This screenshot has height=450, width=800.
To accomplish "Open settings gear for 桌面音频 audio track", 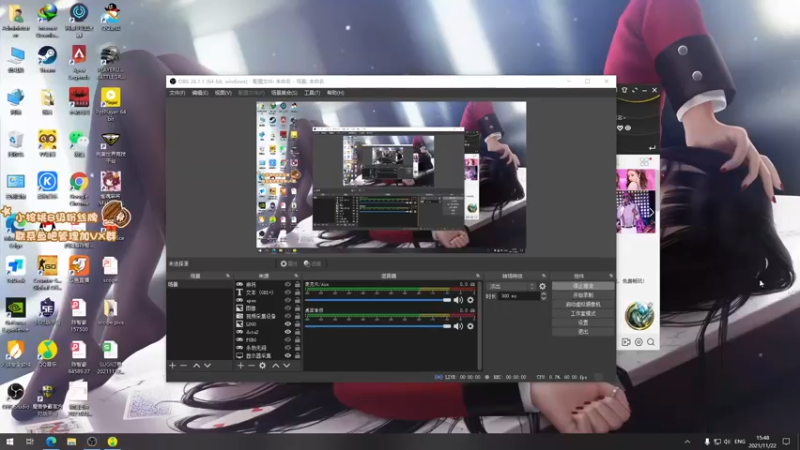I will pos(470,326).
